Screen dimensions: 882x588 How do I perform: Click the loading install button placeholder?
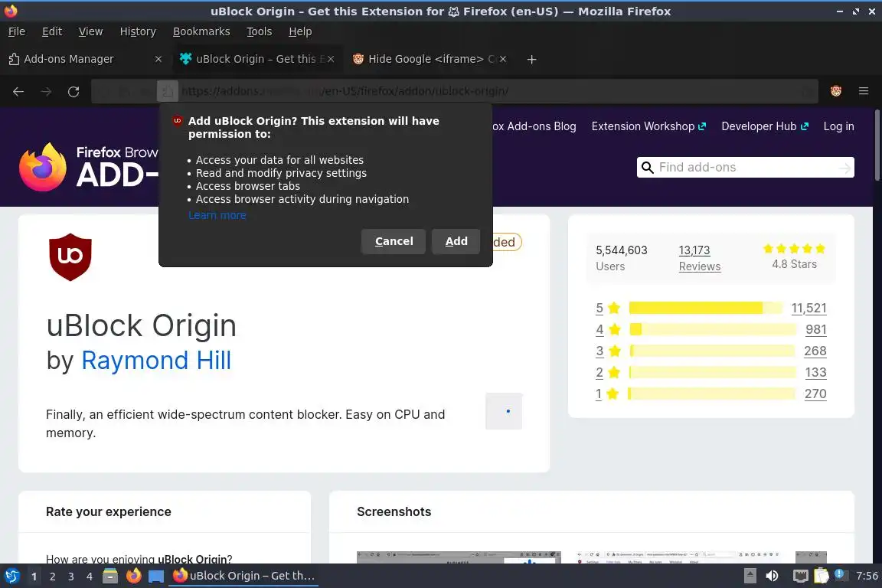click(x=504, y=411)
